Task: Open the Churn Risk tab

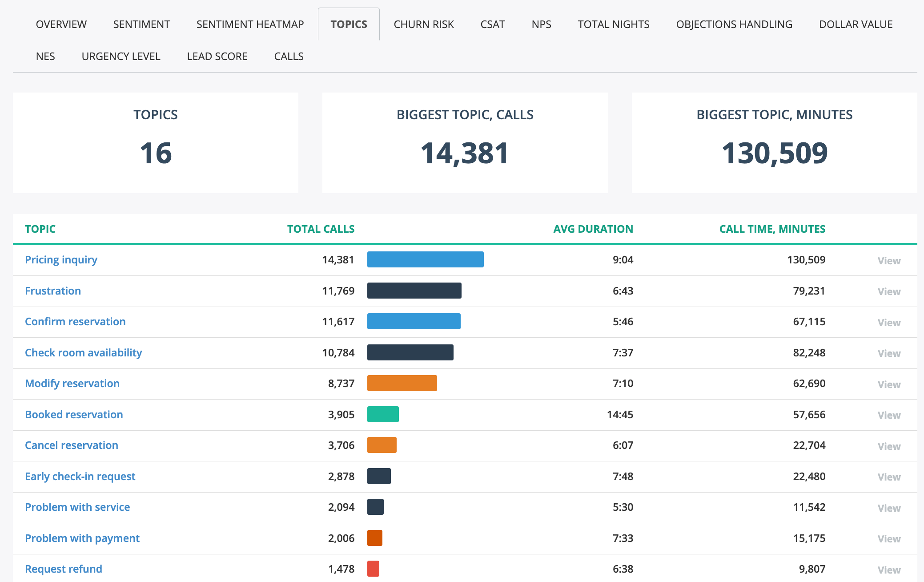Action: coord(423,24)
